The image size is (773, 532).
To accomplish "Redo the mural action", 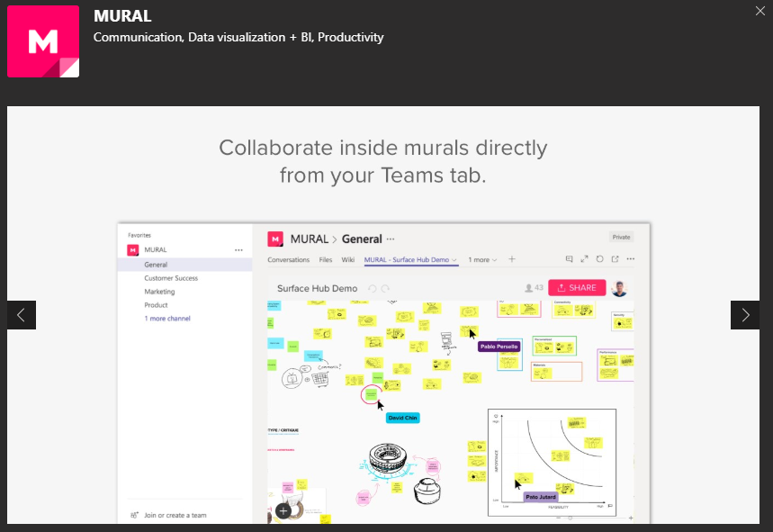I will (385, 288).
